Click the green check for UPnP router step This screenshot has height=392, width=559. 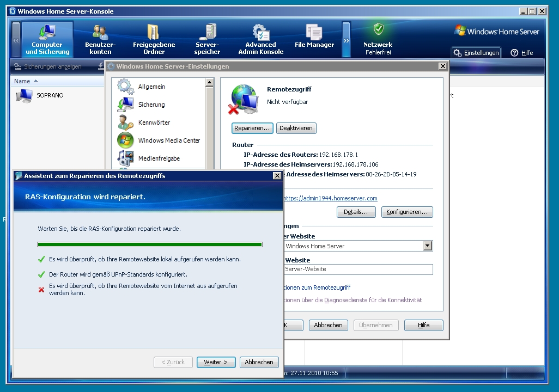(41, 275)
